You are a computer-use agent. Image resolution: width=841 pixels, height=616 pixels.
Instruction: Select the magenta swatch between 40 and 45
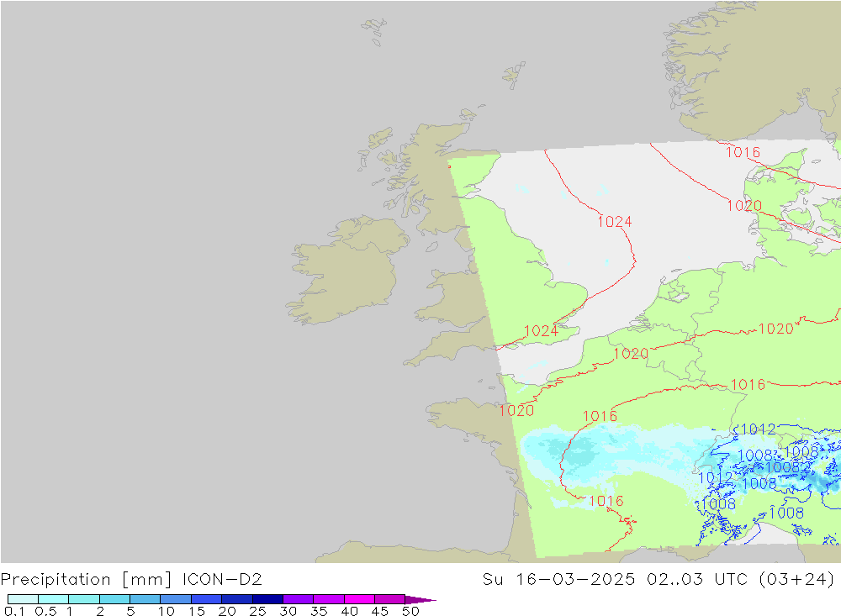pos(359,599)
